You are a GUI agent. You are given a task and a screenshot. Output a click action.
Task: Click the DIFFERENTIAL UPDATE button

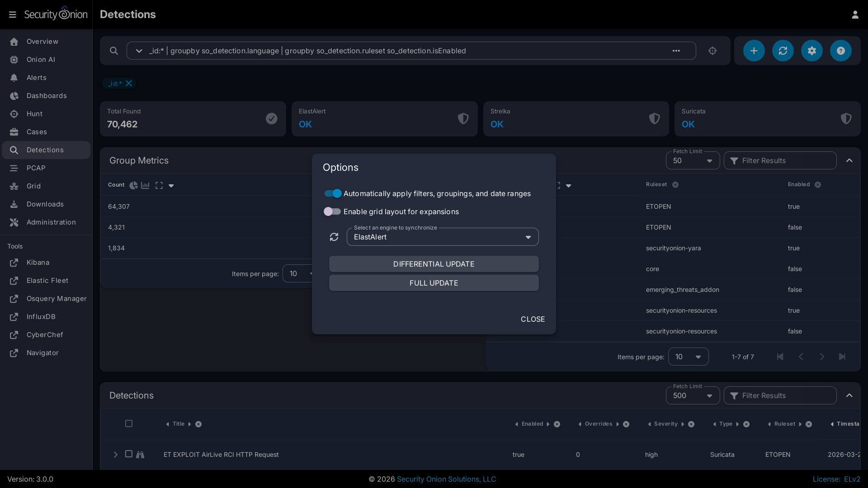point(434,264)
